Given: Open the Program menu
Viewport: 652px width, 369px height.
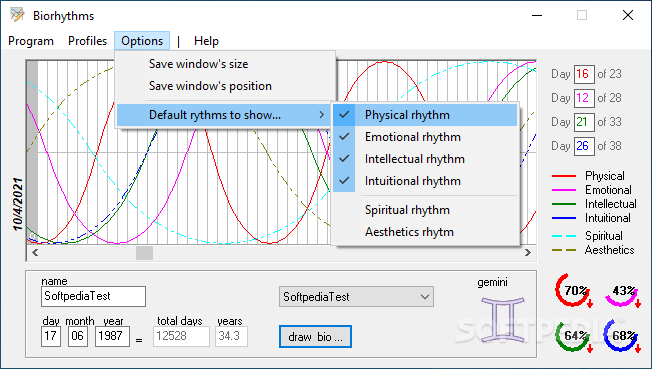Looking at the screenshot, I should pyautogui.click(x=31, y=41).
